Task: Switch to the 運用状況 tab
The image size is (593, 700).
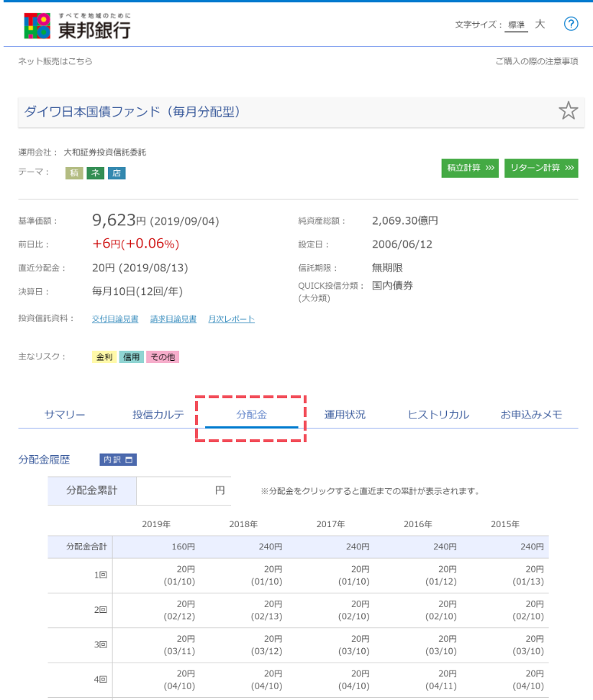Action: [x=345, y=415]
